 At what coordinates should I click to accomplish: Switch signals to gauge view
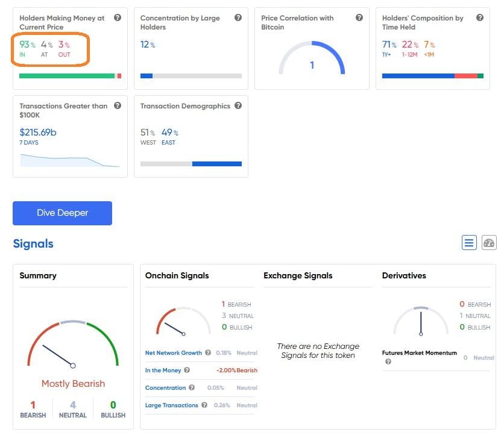tap(489, 243)
